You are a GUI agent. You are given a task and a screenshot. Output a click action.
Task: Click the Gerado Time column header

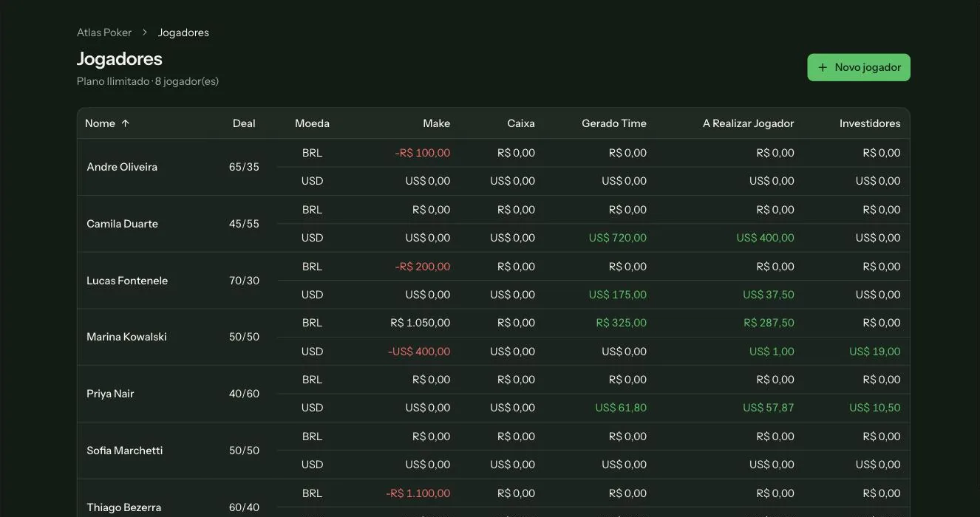tap(614, 123)
